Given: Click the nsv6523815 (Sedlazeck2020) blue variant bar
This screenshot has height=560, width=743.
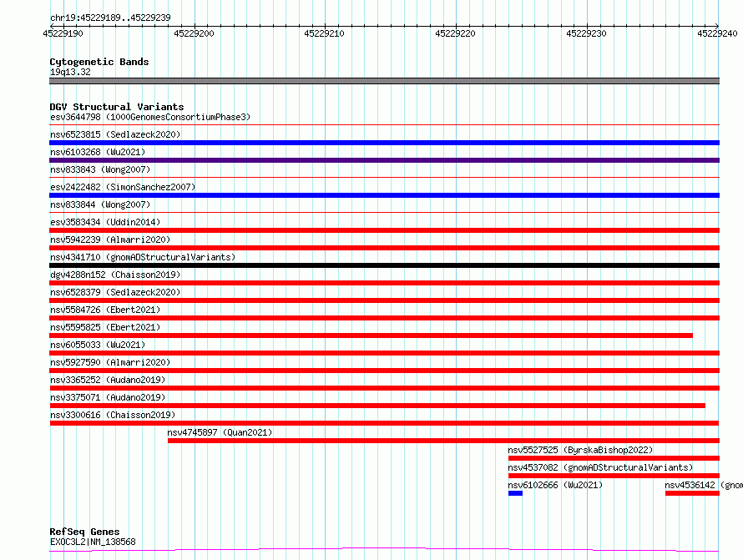Looking at the screenshot, I should point(384,143).
